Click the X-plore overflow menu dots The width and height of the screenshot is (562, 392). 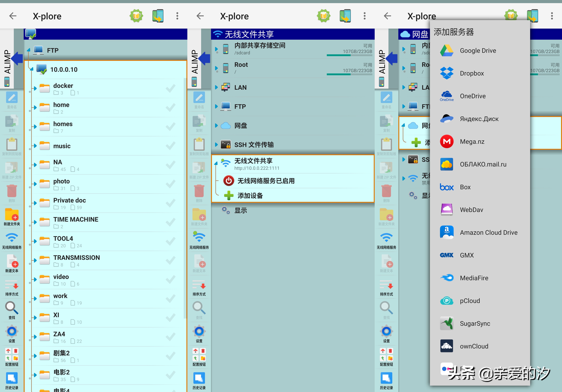pyautogui.click(x=177, y=16)
